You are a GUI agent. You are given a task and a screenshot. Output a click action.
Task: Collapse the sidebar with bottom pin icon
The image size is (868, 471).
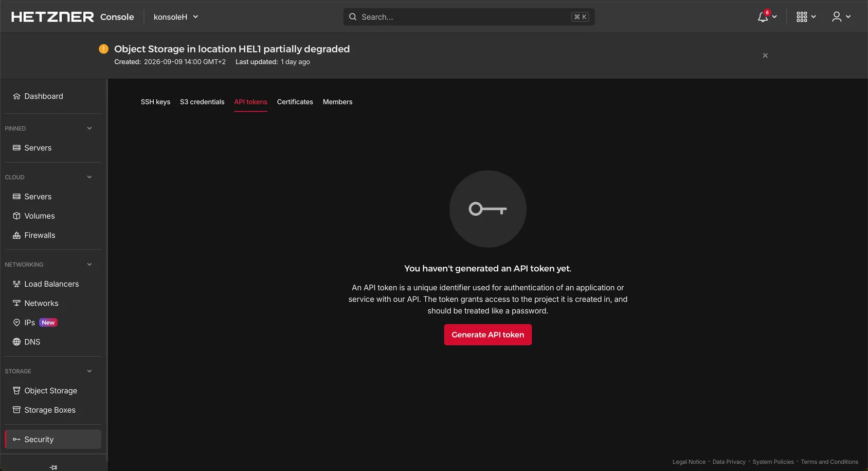point(53,467)
